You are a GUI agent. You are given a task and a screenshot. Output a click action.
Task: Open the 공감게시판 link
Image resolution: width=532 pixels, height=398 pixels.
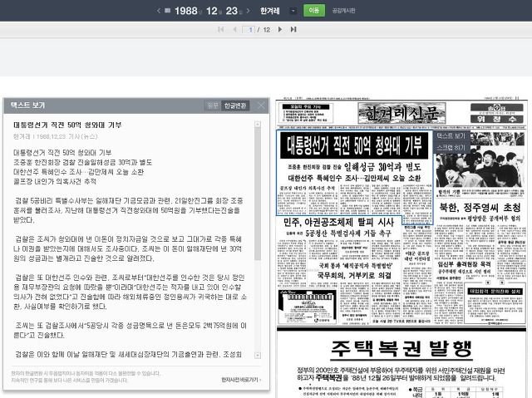(343, 11)
